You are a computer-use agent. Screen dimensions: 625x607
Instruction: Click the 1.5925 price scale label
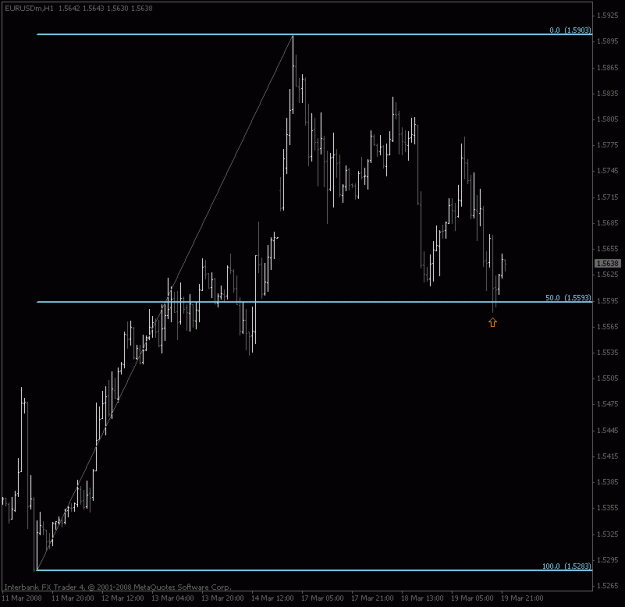[608, 16]
